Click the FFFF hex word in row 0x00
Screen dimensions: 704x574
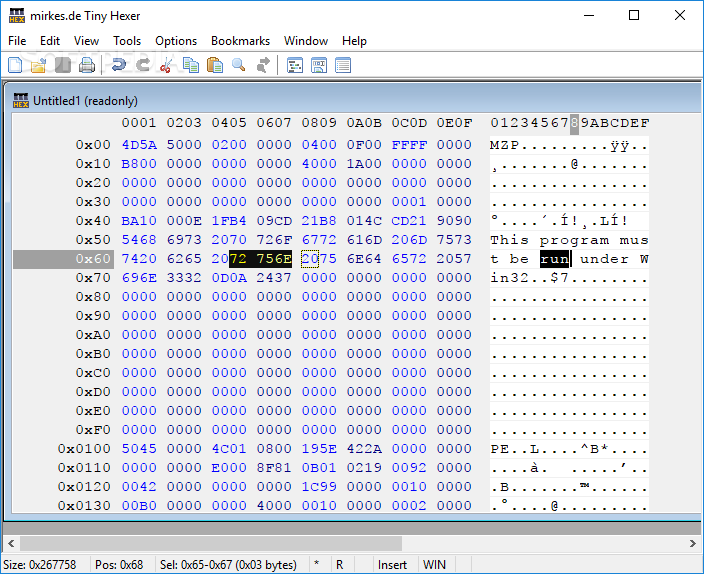[x=409, y=145]
